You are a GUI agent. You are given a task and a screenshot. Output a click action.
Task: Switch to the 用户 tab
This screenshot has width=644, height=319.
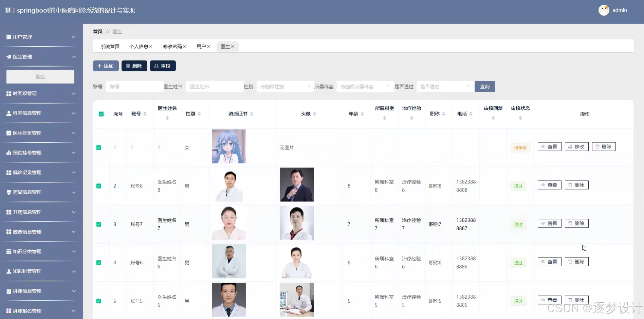point(201,47)
